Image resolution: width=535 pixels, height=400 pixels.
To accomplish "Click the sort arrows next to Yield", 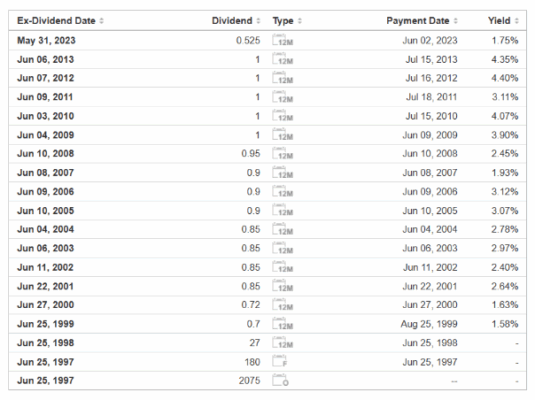I will point(517,21).
